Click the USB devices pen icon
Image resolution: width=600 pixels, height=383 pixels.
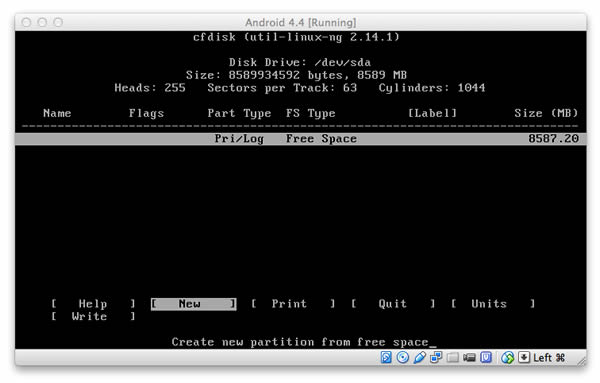pyautogui.click(x=419, y=358)
